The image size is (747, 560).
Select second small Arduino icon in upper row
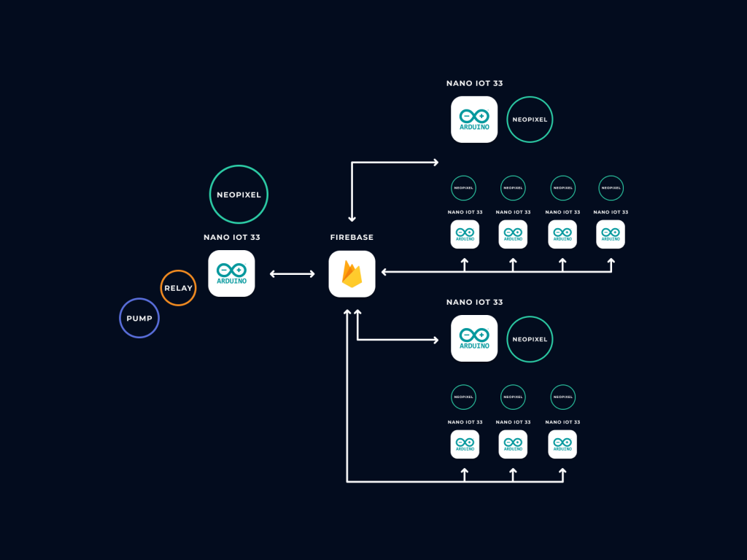pyautogui.click(x=513, y=234)
